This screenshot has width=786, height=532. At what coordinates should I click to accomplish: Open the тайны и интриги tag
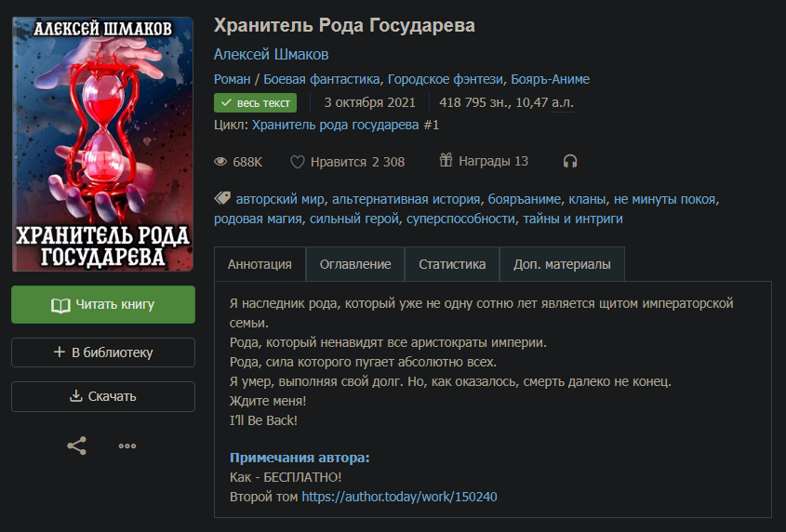point(573,219)
